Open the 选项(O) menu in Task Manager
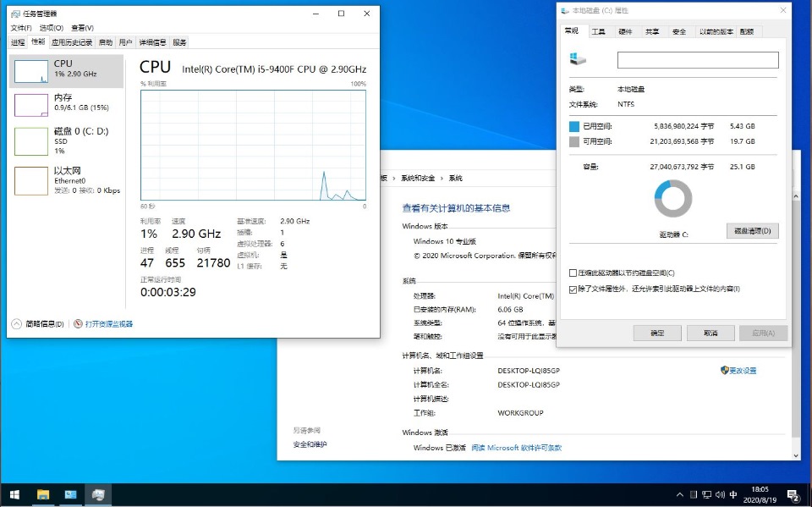 point(52,28)
